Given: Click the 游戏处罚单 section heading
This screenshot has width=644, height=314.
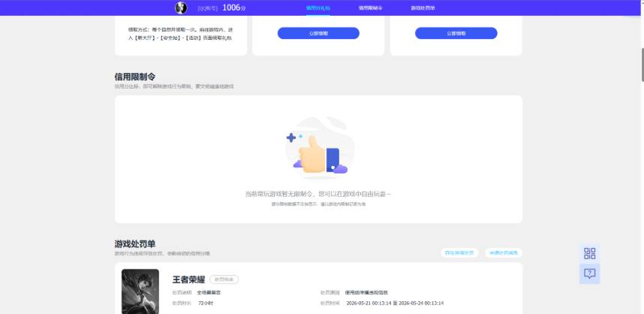Looking at the screenshot, I should pyautogui.click(x=135, y=243).
